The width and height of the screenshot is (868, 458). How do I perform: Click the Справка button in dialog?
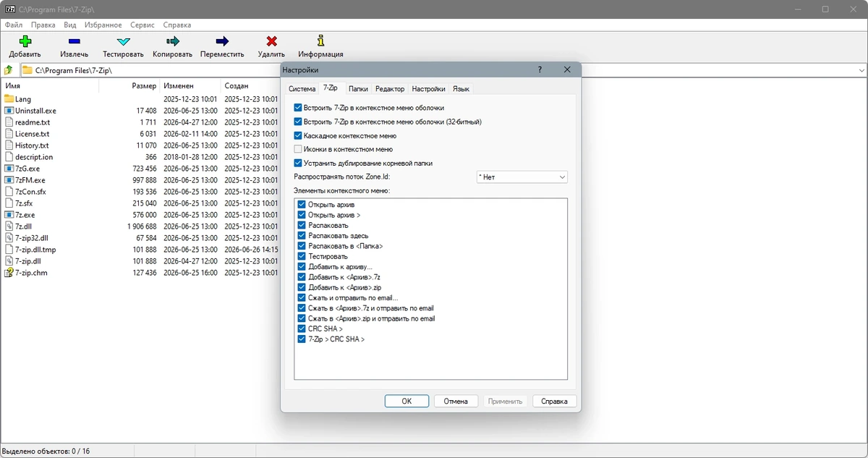pyautogui.click(x=555, y=401)
